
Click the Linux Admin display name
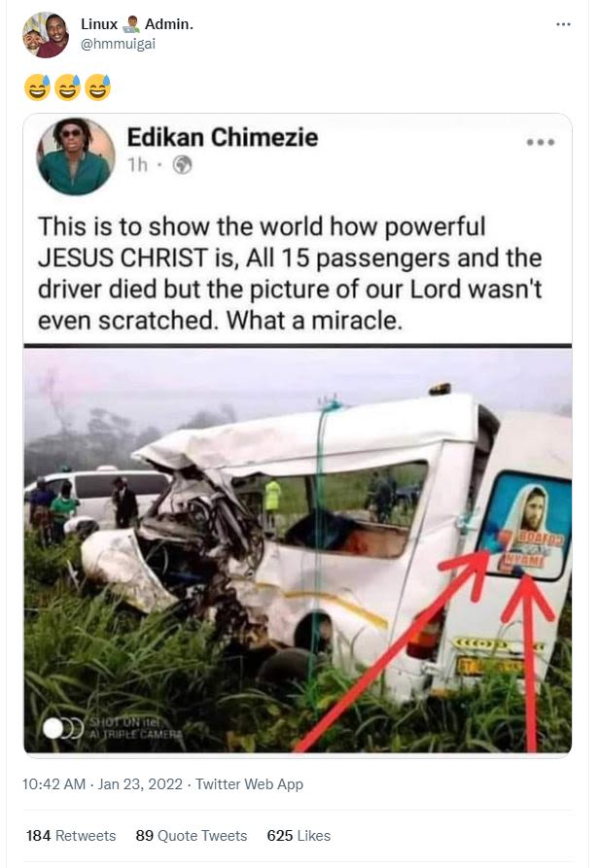click(x=137, y=24)
